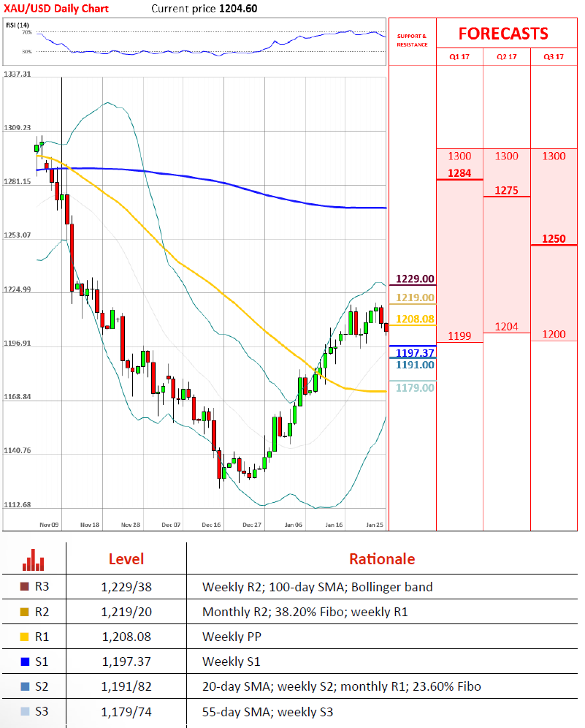This screenshot has height=728, width=585.
Task: Click the Q1 17 low forecast 1199
Action: [x=459, y=335]
